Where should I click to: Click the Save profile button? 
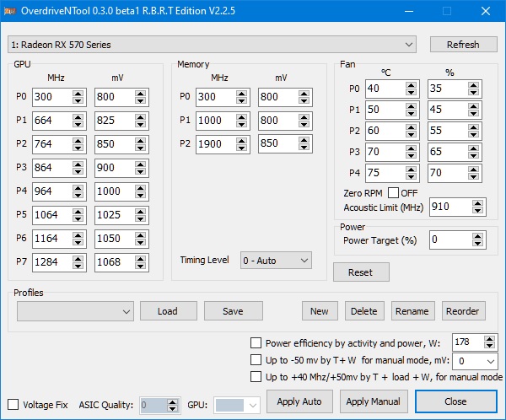click(x=234, y=311)
